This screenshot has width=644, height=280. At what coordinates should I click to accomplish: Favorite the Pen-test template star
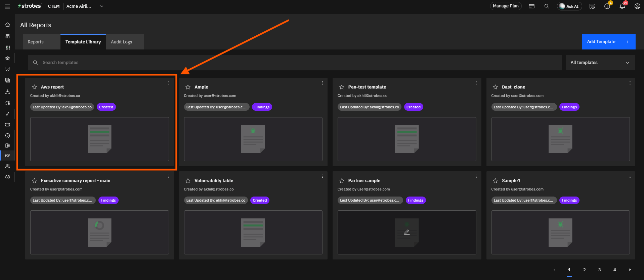tap(342, 87)
